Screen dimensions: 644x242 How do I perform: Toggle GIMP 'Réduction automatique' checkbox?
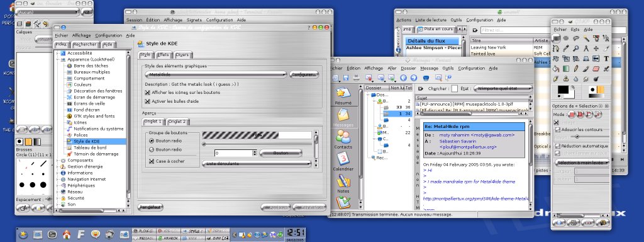(557, 146)
